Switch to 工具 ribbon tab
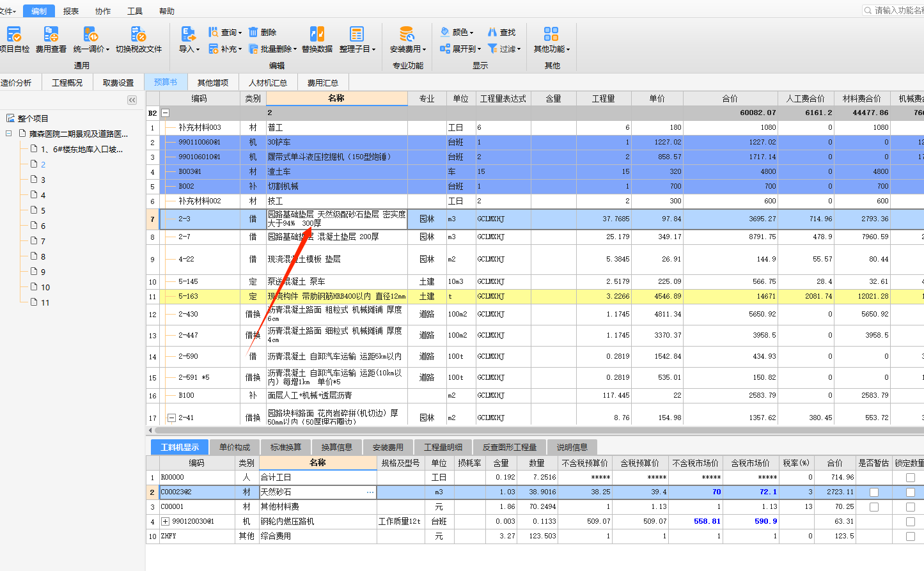The height and width of the screenshot is (571, 924). pos(135,11)
